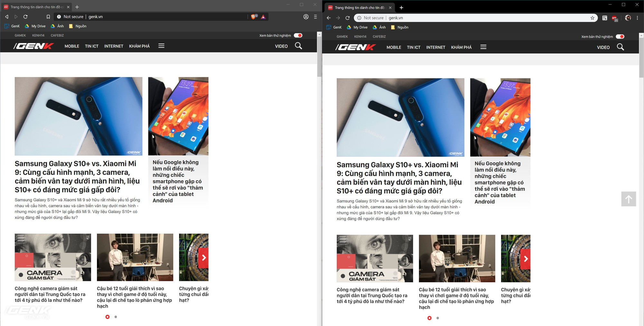Open Chrome's three-dot menu
Screen dimensions: 644x326
tap(637, 18)
